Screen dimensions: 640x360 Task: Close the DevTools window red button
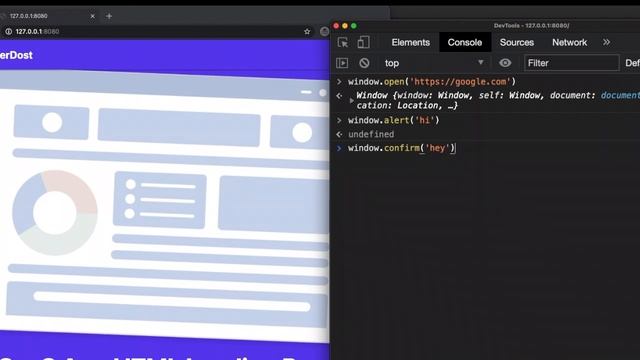click(x=336, y=26)
